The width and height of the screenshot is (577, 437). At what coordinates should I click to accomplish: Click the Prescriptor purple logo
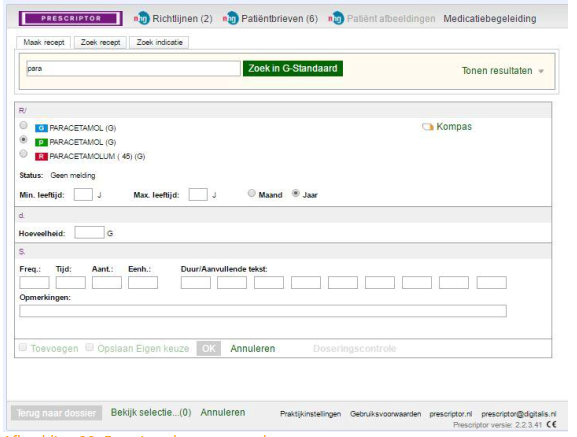(71, 18)
